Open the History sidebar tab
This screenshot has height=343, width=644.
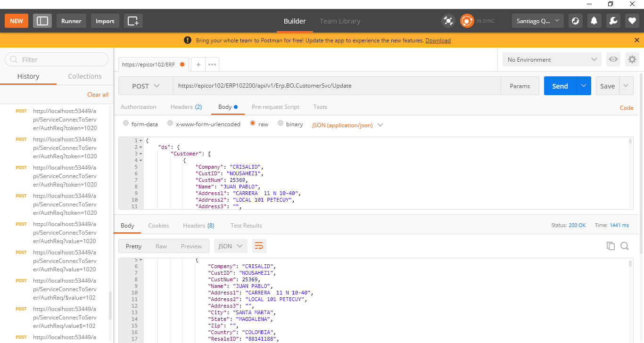[x=28, y=76]
